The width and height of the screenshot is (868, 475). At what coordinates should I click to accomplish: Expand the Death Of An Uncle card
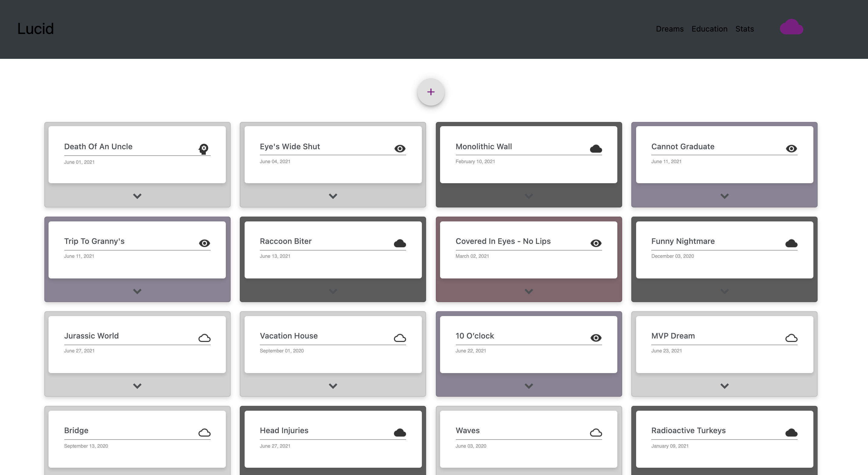137,196
